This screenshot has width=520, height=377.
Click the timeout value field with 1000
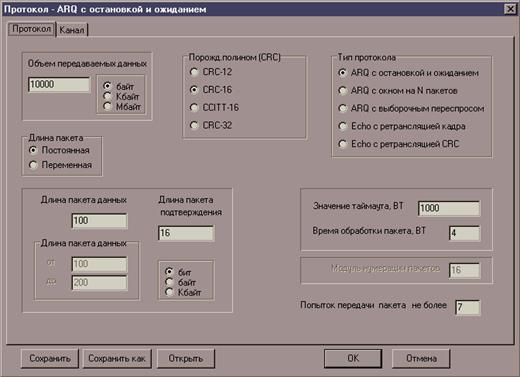pos(449,208)
